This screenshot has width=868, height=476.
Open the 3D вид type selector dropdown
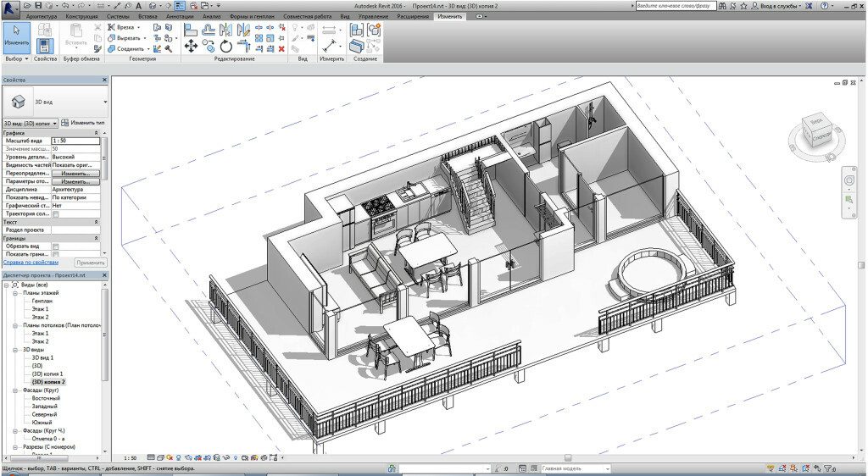coord(104,102)
